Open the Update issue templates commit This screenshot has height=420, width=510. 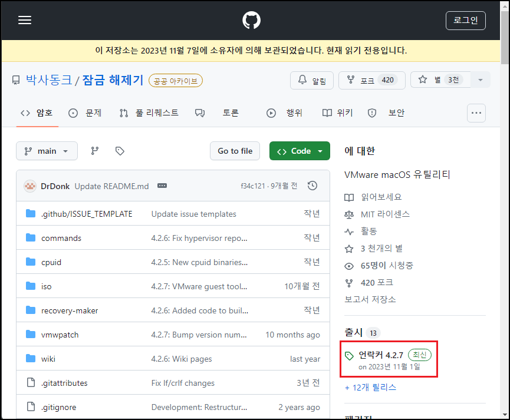pyautogui.click(x=193, y=214)
